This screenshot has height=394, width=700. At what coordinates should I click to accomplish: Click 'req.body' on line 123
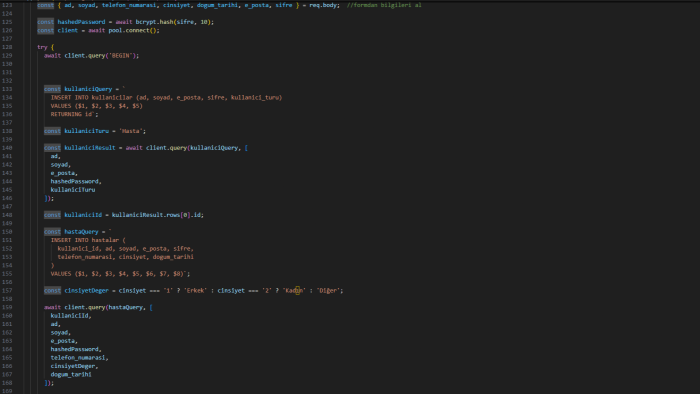click(x=323, y=5)
